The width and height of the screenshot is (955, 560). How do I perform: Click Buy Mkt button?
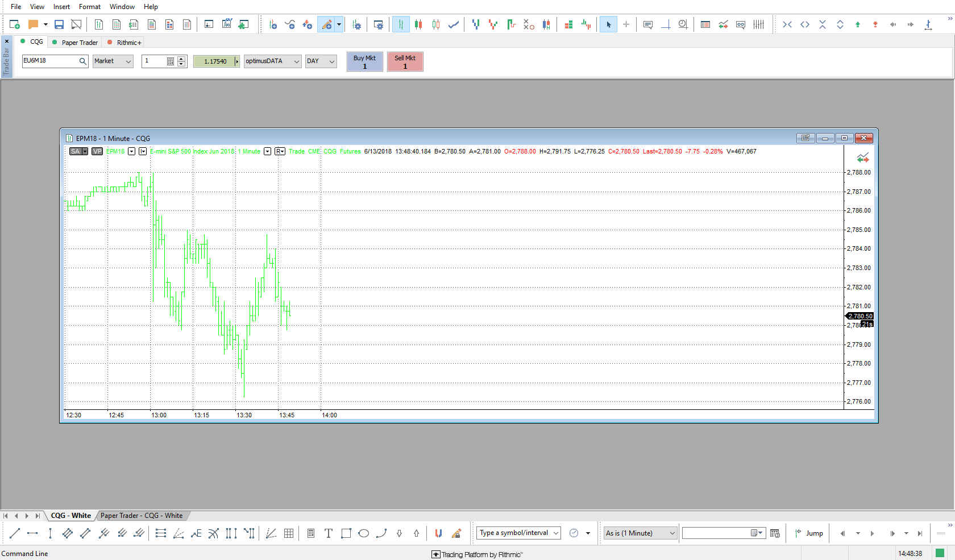364,62
